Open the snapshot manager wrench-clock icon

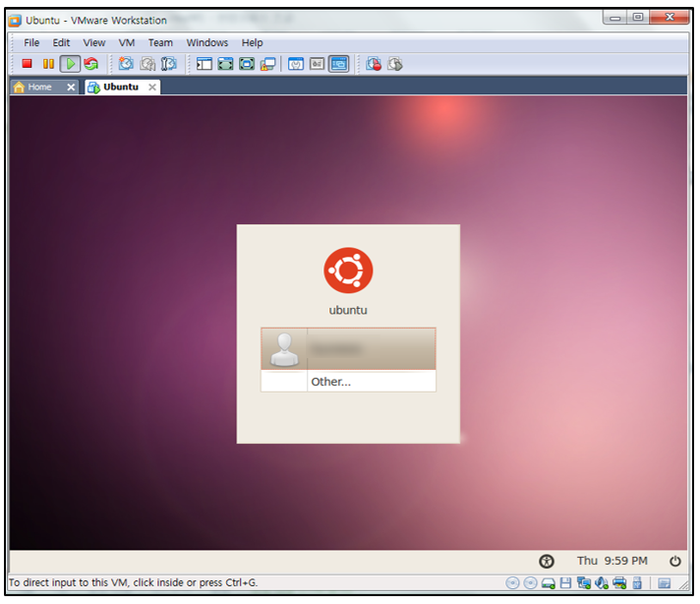tap(169, 64)
